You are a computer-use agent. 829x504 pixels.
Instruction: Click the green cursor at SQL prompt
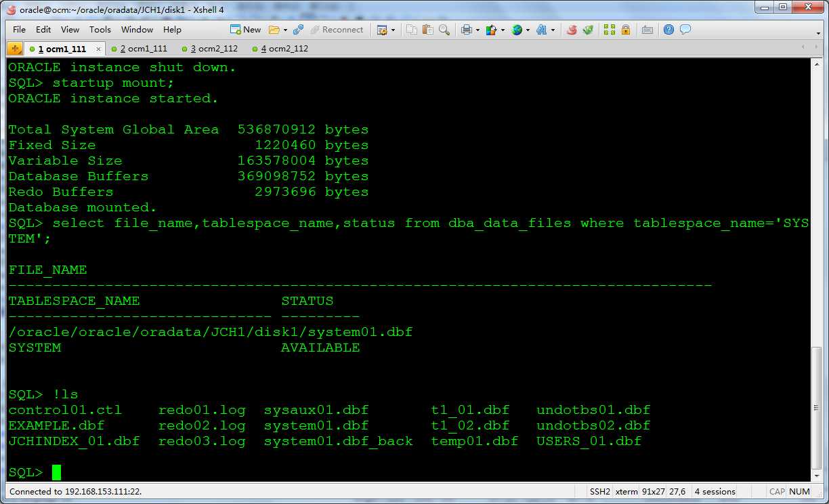(x=56, y=472)
